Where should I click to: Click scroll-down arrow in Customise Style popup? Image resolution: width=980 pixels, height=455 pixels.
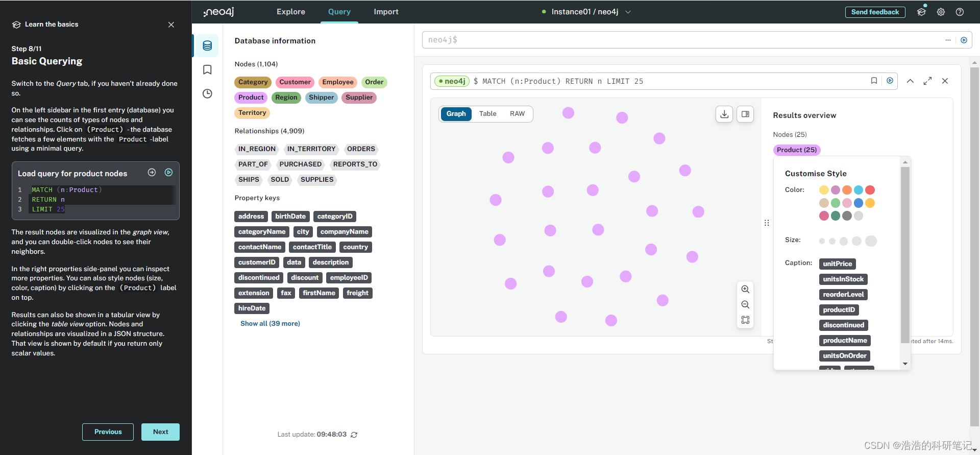pyautogui.click(x=905, y=364)
